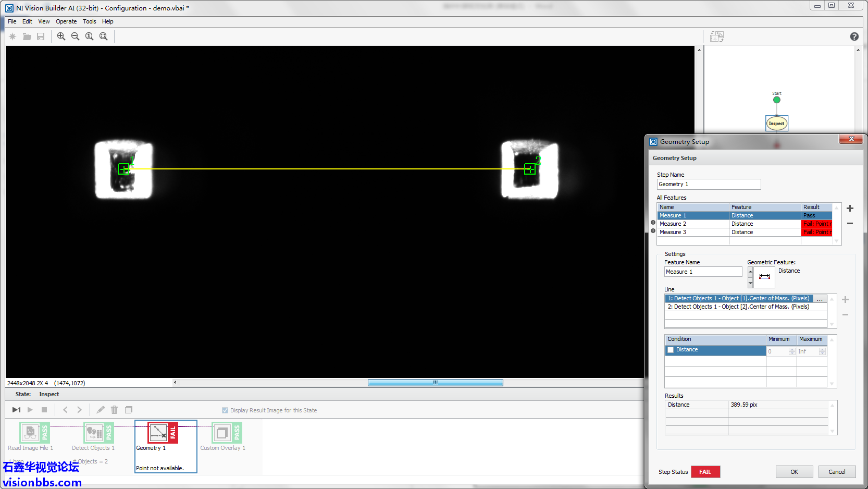The width and height of the screenshot is (868, 489).
Task: Click the Zoom to Fit icon
Action: pos(104,36)
